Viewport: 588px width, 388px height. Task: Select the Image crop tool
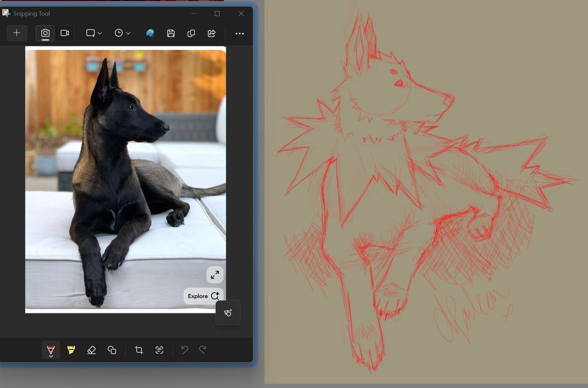[x=139, y=350]
